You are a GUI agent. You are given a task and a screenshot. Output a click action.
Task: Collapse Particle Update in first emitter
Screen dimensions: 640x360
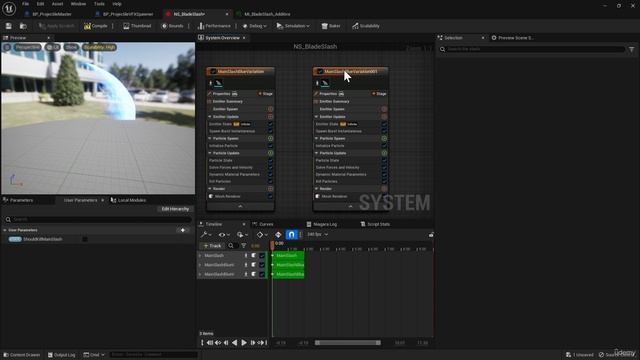click(x=210, y=153)
